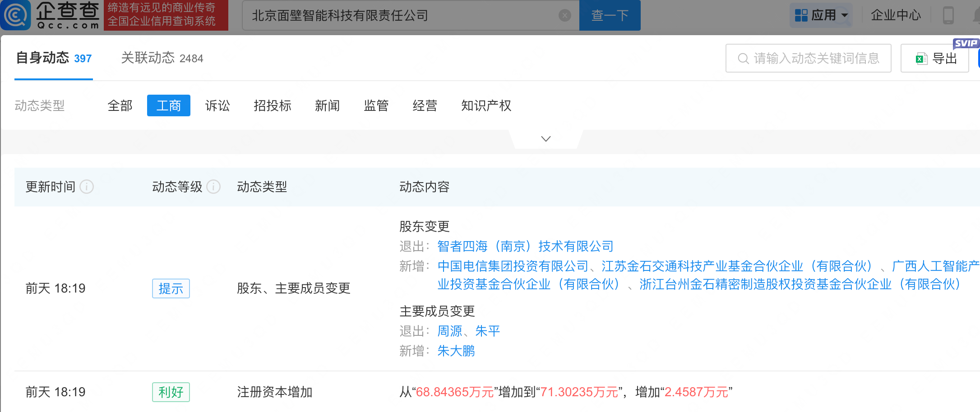Click info icon beside 动态等级
This screenshot has height=412, width=980.
pos(213,187)
